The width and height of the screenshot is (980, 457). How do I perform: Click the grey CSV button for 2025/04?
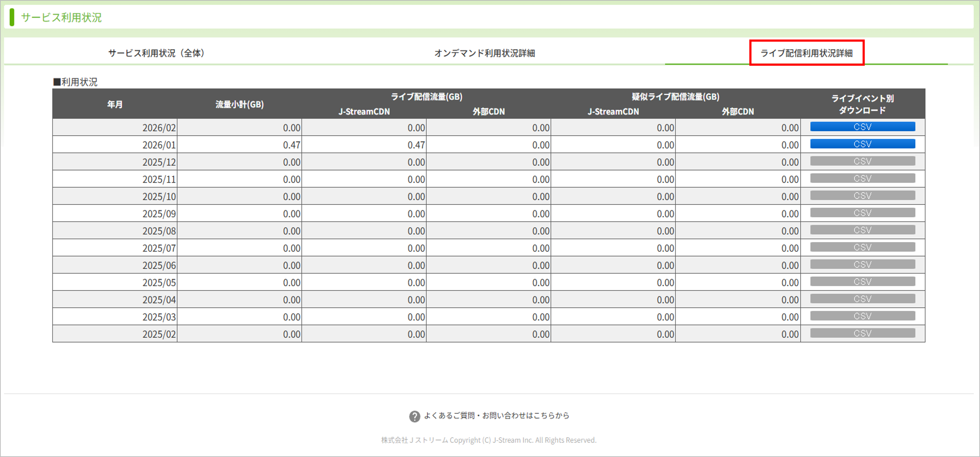pyautogui.click(x=862, y=299)
